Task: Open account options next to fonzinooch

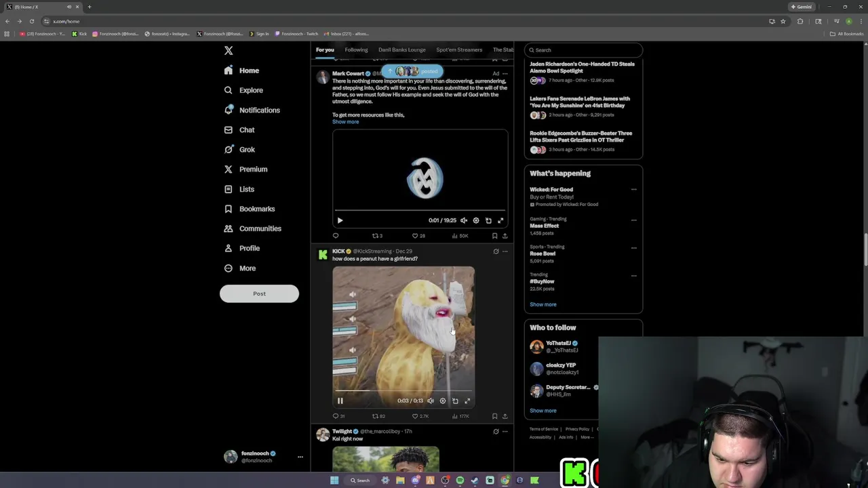Action: click(300, 457)
